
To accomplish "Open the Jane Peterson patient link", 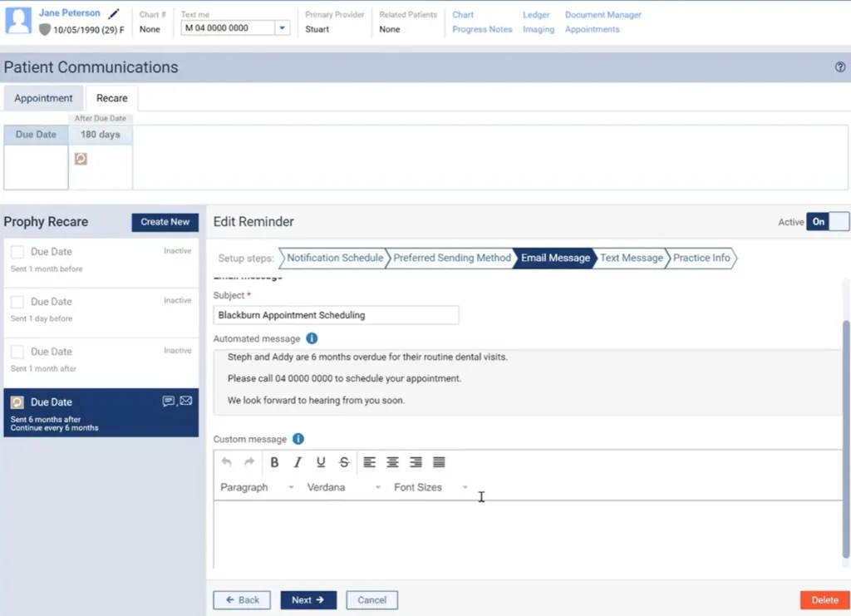I will (x=70, y=12).
